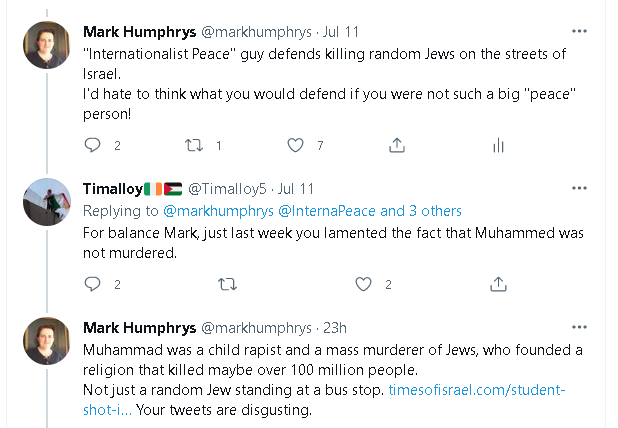The image size is (618, 428).
Task: Share Timalloy's tweet
Action: point(498,284)
